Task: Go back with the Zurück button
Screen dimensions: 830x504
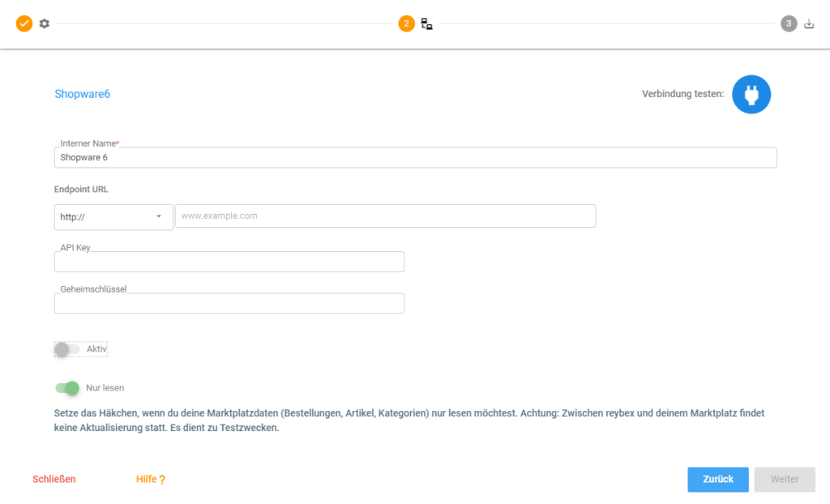Action: tap(718, 480)
